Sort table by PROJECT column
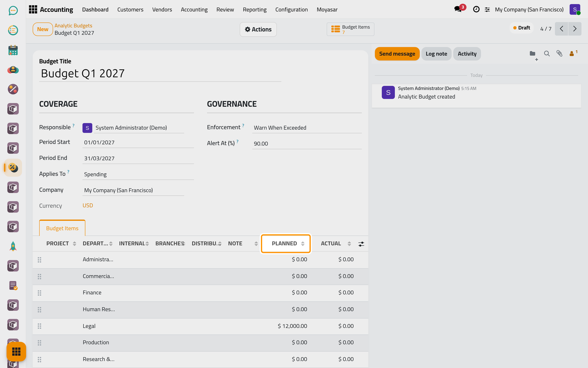588x368 pixels. click(61, 243)
